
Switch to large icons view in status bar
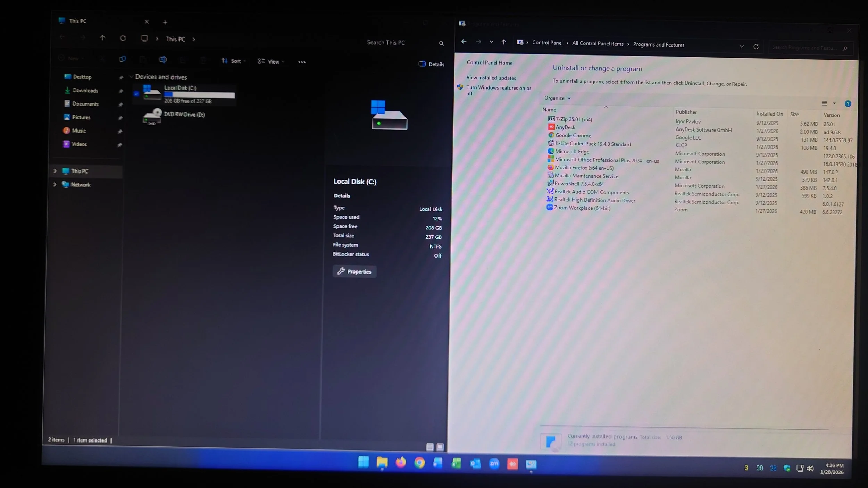tap(440, 447)
